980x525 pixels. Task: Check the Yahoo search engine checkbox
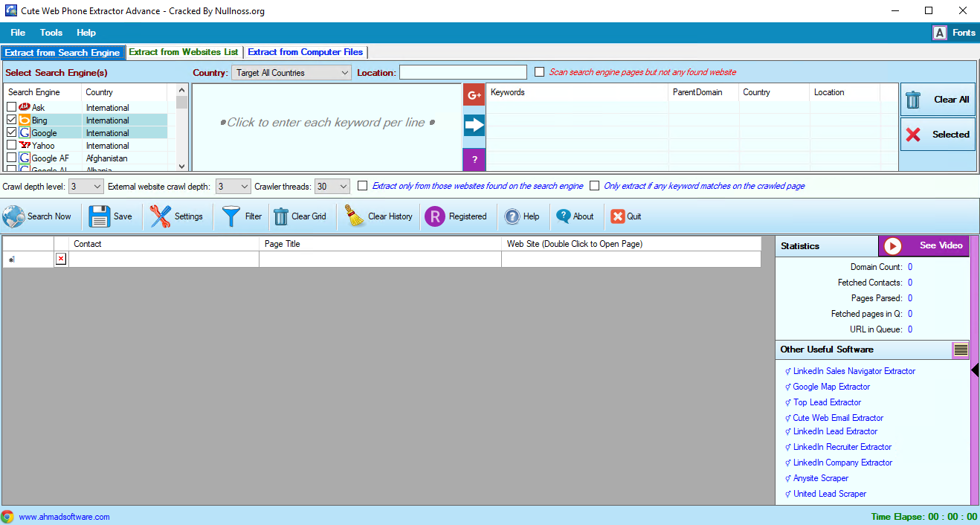point(11,145)
